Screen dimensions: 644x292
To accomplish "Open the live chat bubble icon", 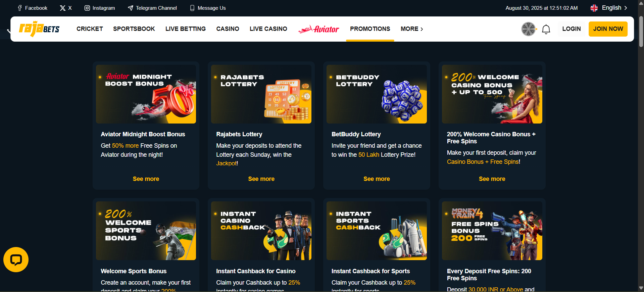I will click(16, 260).
